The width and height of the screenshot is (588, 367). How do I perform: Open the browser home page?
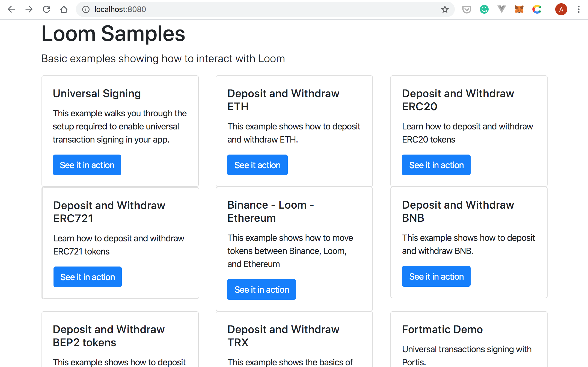tap(64, 10)
